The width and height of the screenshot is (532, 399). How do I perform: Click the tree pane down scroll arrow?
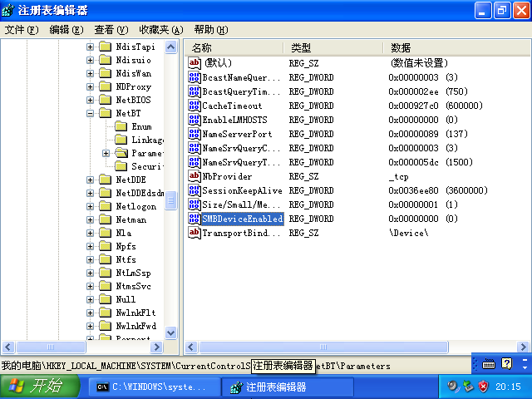click(x=170, y=332)
